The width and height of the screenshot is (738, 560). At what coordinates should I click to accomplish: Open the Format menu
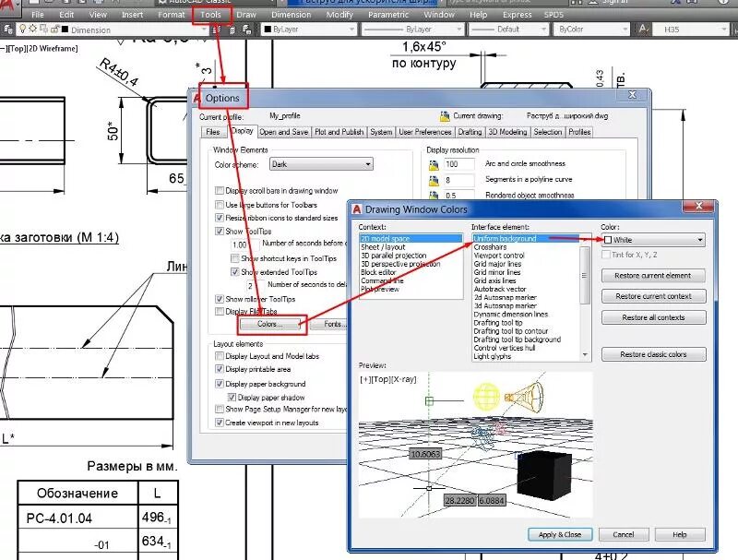(x=172, y=15)
